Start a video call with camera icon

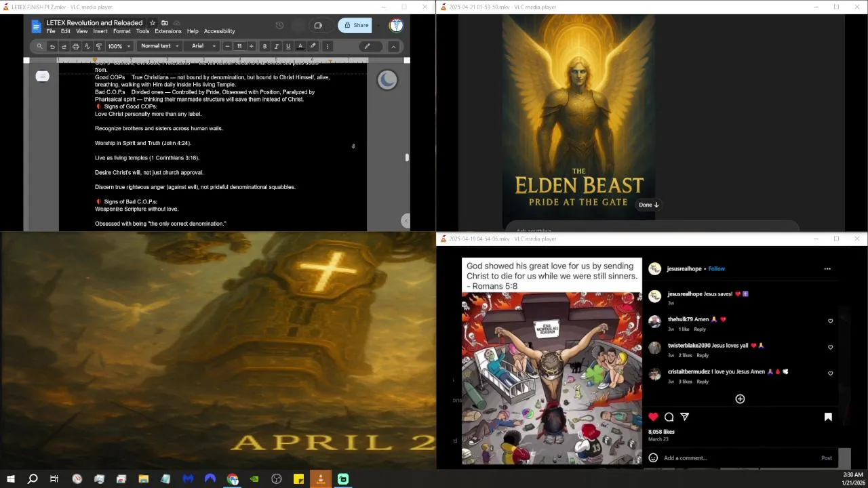pos(318,26)
